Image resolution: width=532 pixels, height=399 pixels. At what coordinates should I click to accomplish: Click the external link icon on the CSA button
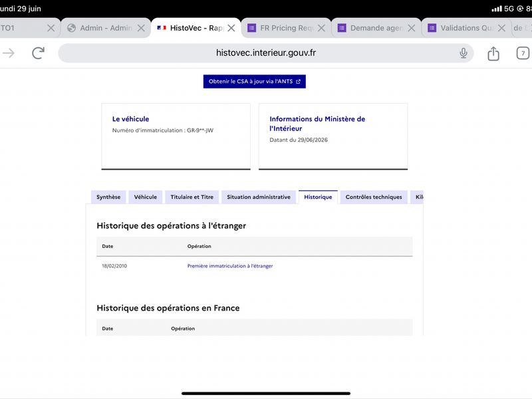click(x=298, y=81)
